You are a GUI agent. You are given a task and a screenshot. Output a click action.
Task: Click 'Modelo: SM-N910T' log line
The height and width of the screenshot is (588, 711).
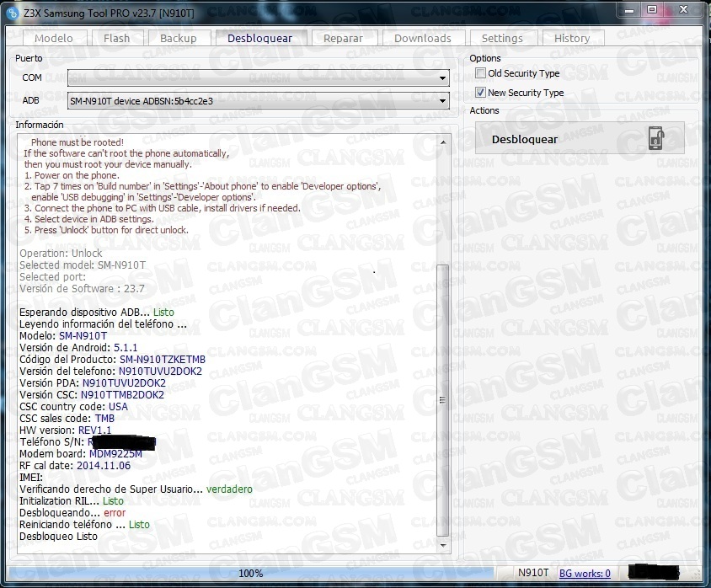(63, 336)
